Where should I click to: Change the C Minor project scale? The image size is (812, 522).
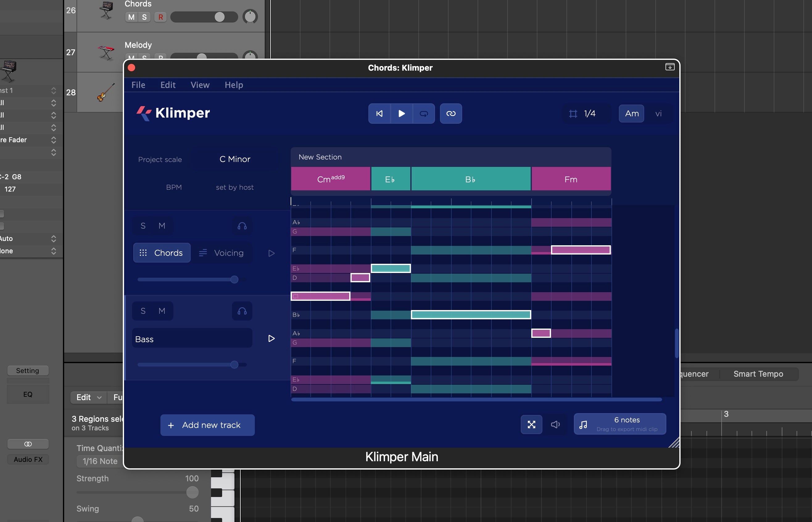pos(234,159)
